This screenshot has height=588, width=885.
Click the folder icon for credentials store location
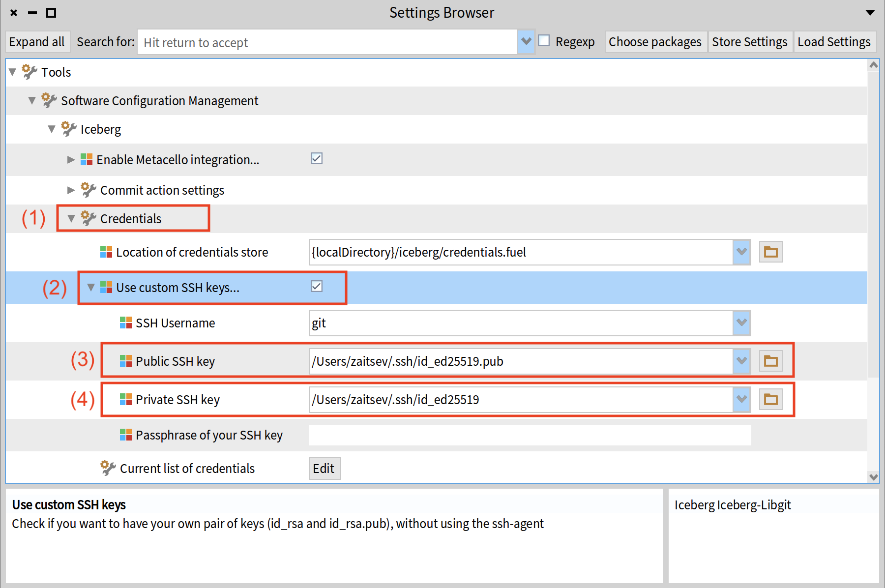click(x=770, y=252)
